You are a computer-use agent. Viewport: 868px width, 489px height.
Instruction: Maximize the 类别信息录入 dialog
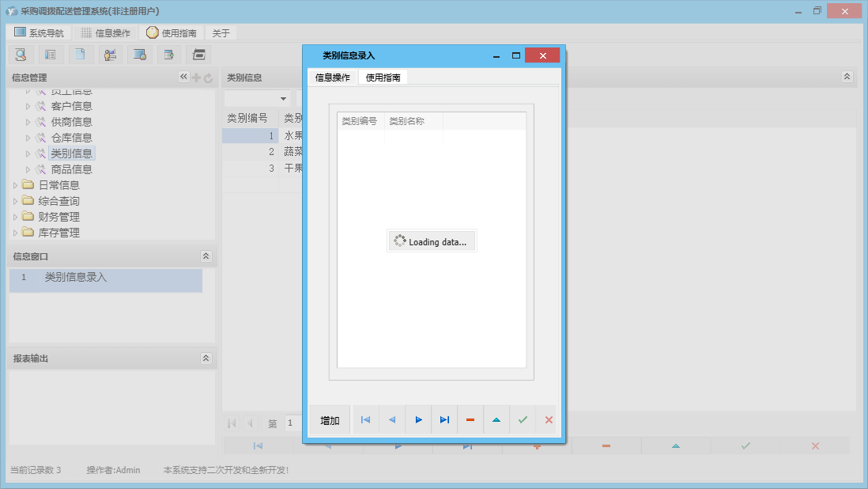pos(516,55)
